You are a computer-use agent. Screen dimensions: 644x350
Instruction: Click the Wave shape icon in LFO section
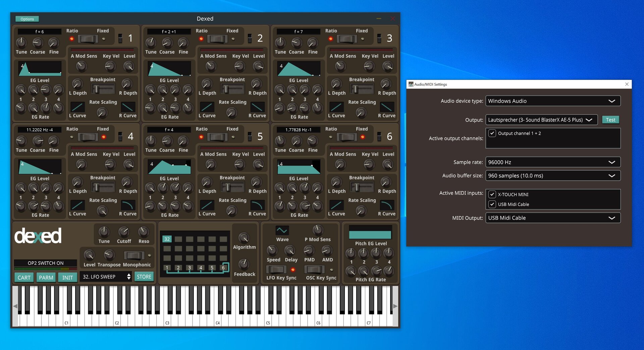pos(282,230)
